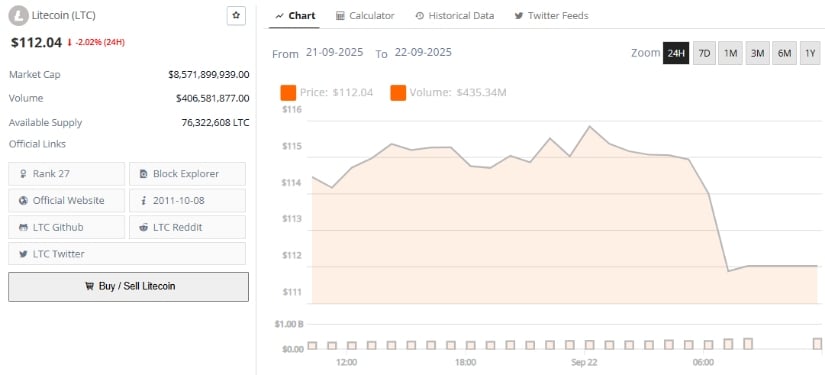Select the 7D zoom range
This screenshot has height=375, width=825.
pos(704,53)
